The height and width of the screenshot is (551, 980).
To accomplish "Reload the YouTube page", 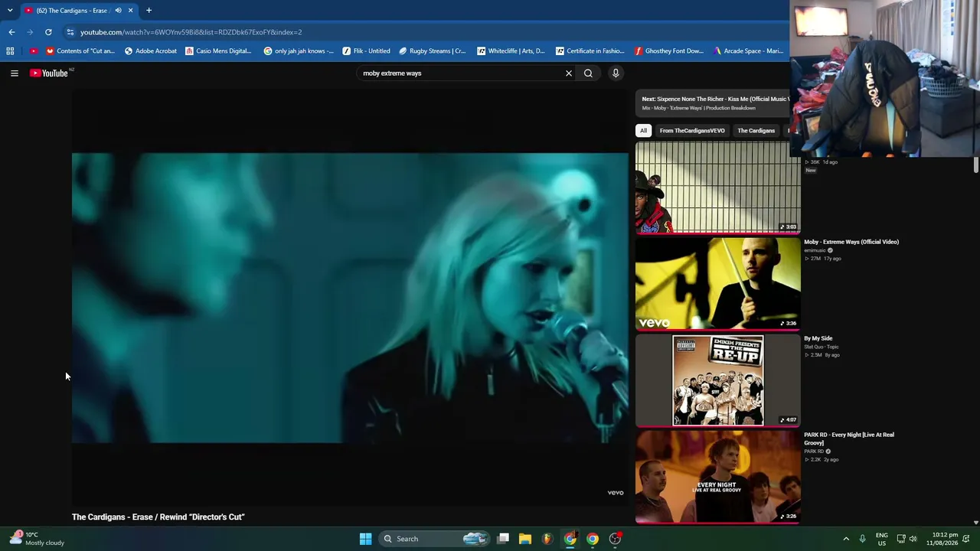I will click(48, 32).
